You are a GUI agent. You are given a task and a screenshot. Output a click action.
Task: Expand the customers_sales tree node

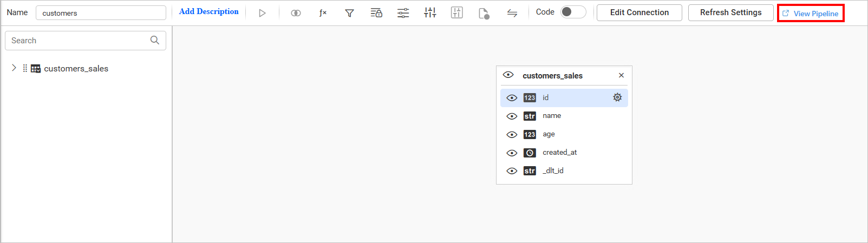pyautogui.click(x=14, y=68)
